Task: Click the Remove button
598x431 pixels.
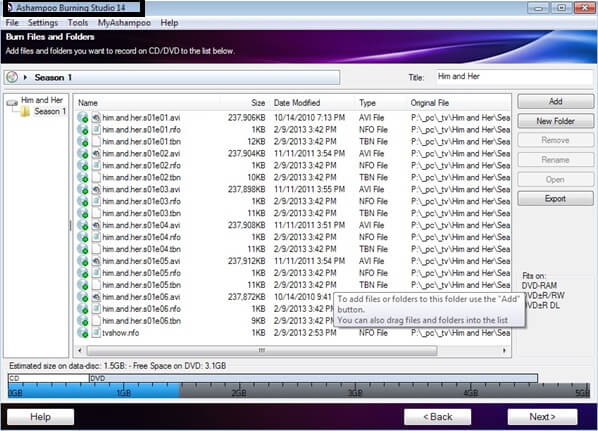Action: pos(555,140)
